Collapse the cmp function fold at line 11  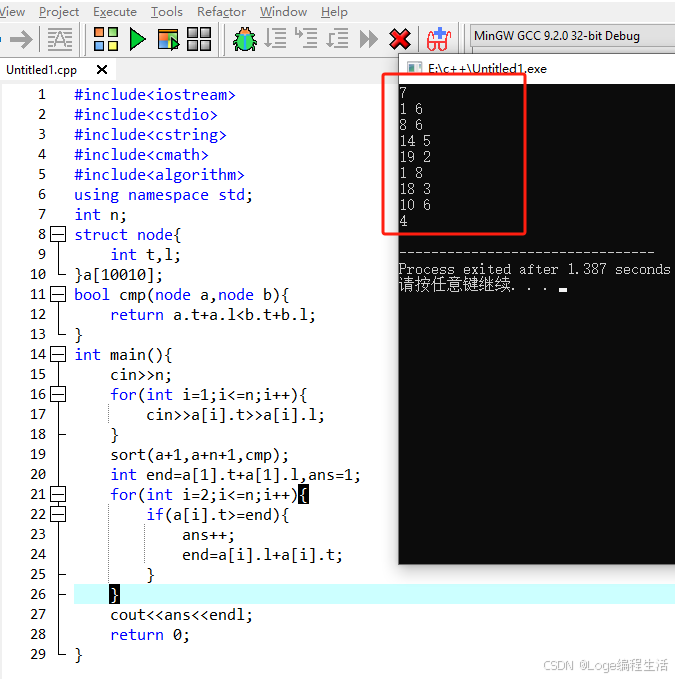pyautogui.click(x=58, y=294)
